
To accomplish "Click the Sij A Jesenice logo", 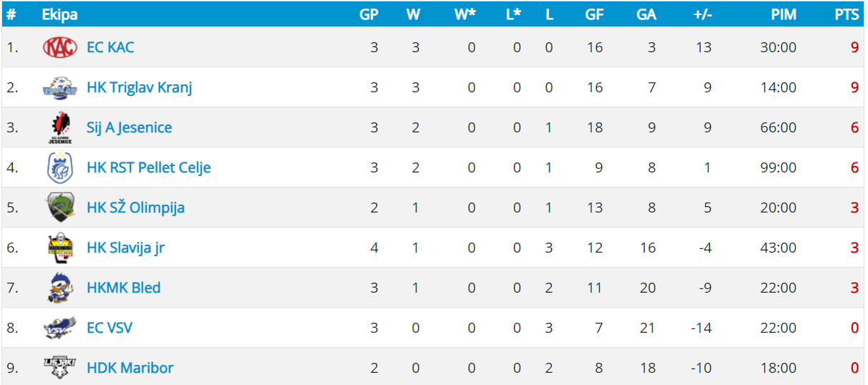I will click(59, 127).
